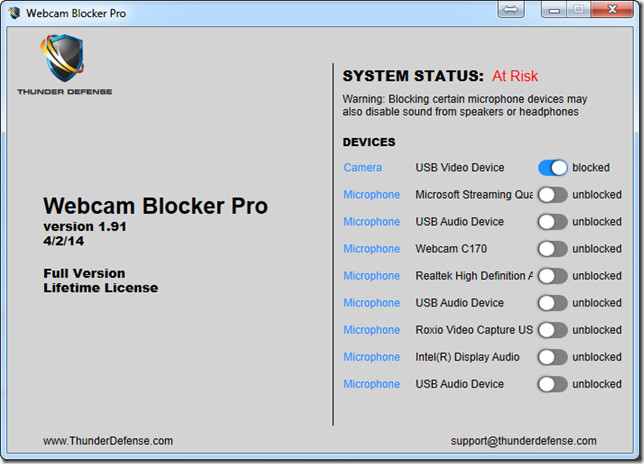Click the "Webcam C170" device name
This screenshot has width=644, height=464.
click(x=451, y=249)
